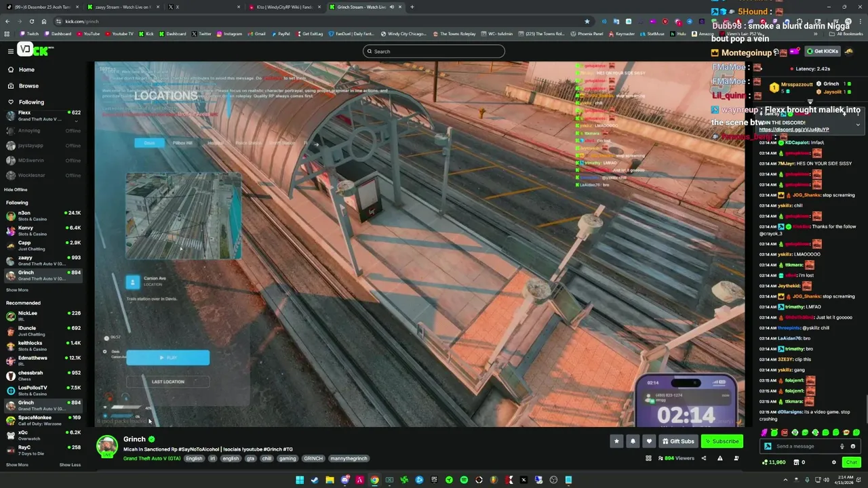Click the report warning triangle icon

point(719,458)
